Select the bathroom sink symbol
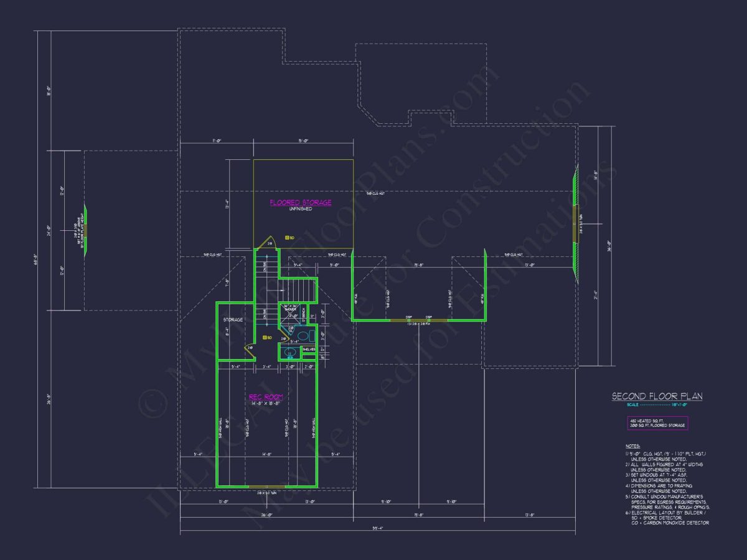The image size is (747, 560). pos(289,353)
